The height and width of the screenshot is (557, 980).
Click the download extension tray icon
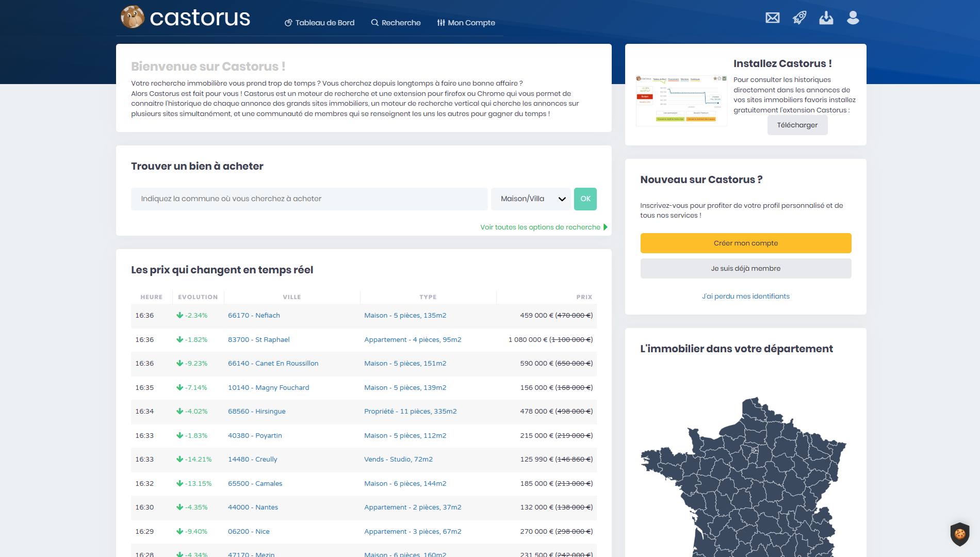(x=826, y=18)
